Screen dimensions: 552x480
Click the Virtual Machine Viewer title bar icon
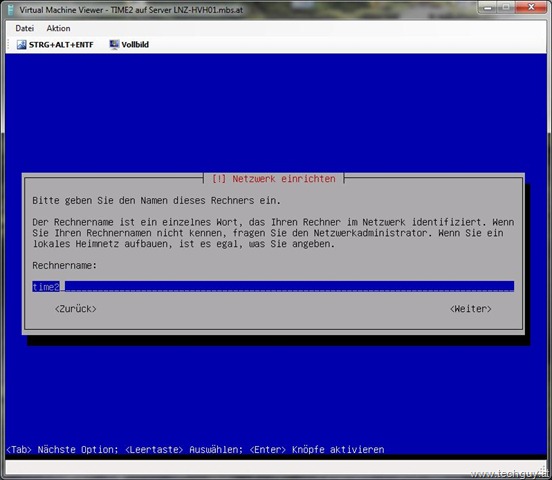point(12,10)
